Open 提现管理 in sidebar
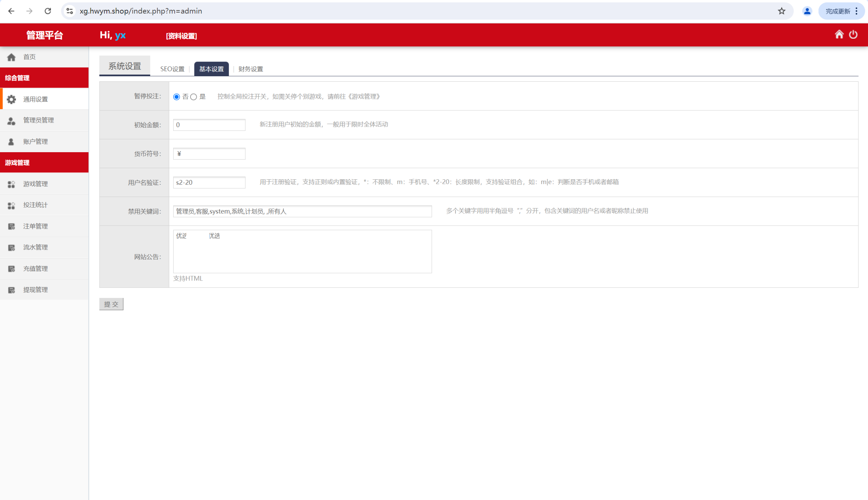Viewport: 868px width, 500px height. pyautogui.click(x=35, y=290)
